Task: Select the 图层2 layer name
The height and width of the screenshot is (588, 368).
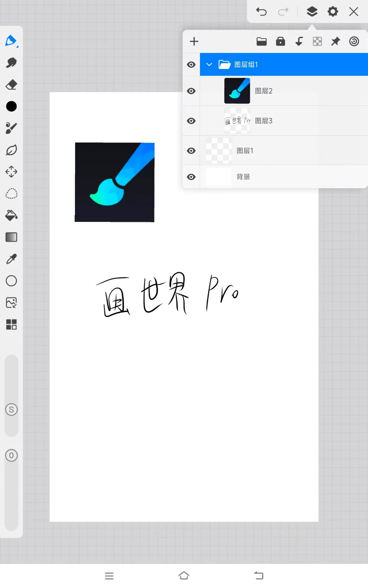Action: tap(264, 91)
